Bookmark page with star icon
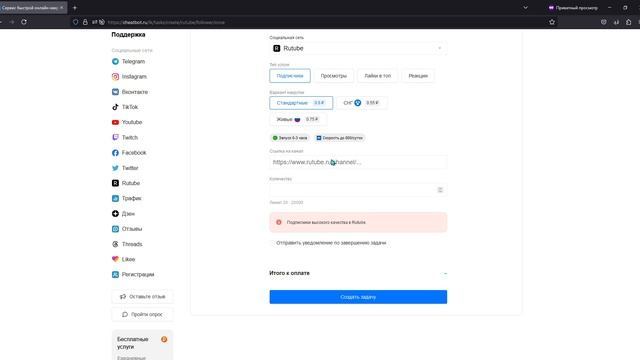 click(552, 22)
